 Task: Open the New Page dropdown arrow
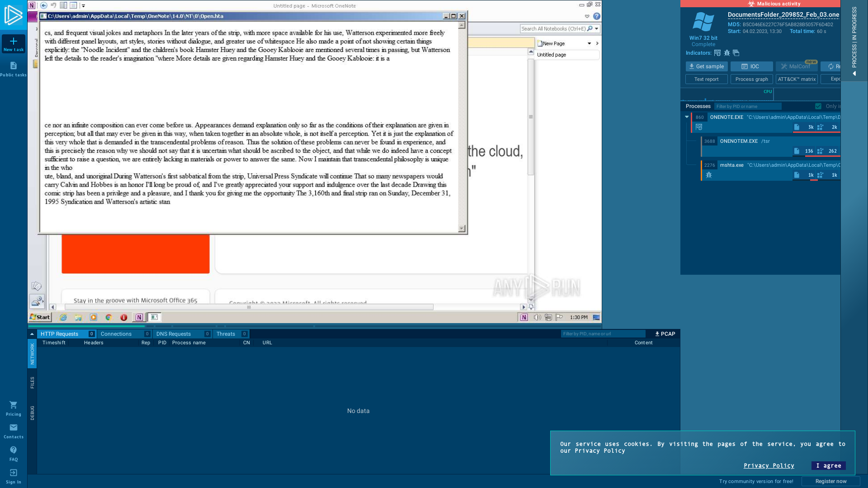tap(589, 43)
